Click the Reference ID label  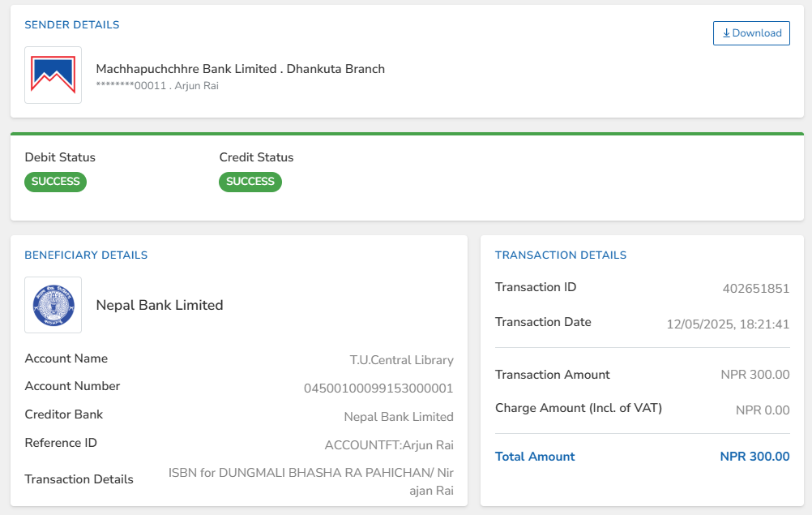coord(61,443)
